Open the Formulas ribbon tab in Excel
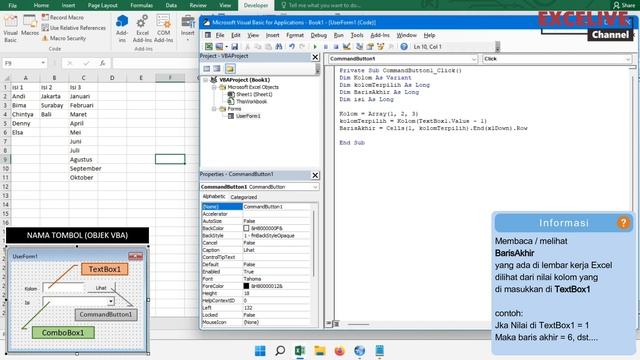Image resolution: width=640 pixels, height=360 pixels. [141, 5]
